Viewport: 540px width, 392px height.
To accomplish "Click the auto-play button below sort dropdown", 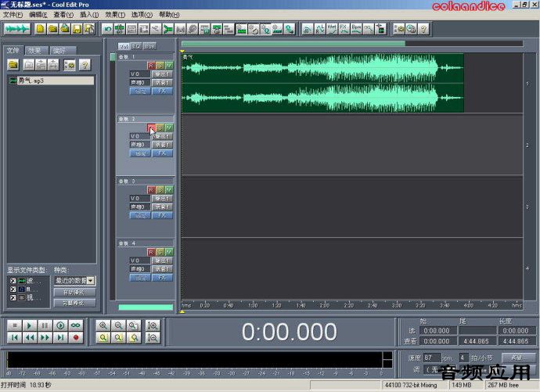I will [74, 293].
